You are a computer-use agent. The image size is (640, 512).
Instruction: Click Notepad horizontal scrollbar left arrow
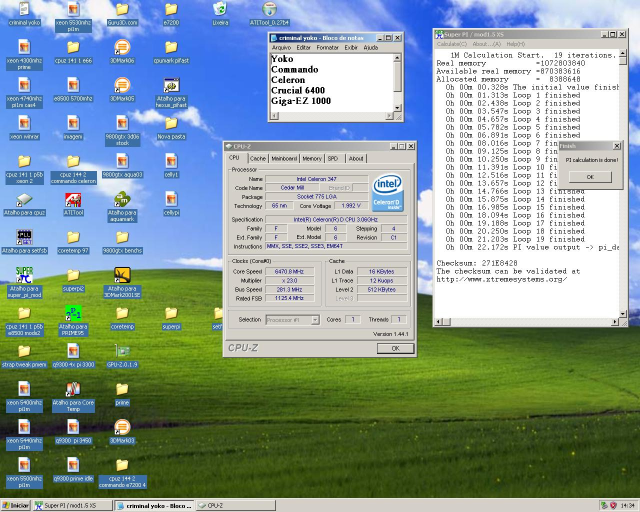[274, 116]
